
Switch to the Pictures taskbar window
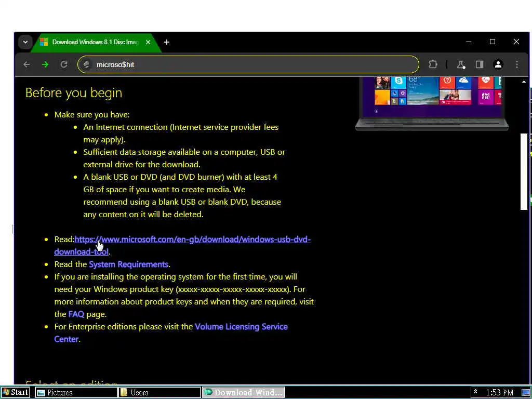coord(76,393)
